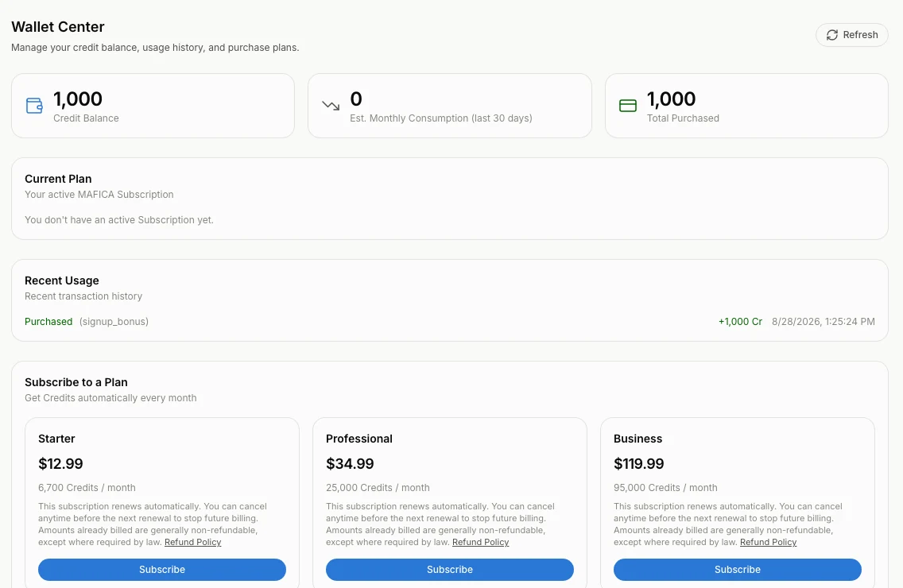Click the Refresh button
This screenshot has width=903, height=588.
852,34
